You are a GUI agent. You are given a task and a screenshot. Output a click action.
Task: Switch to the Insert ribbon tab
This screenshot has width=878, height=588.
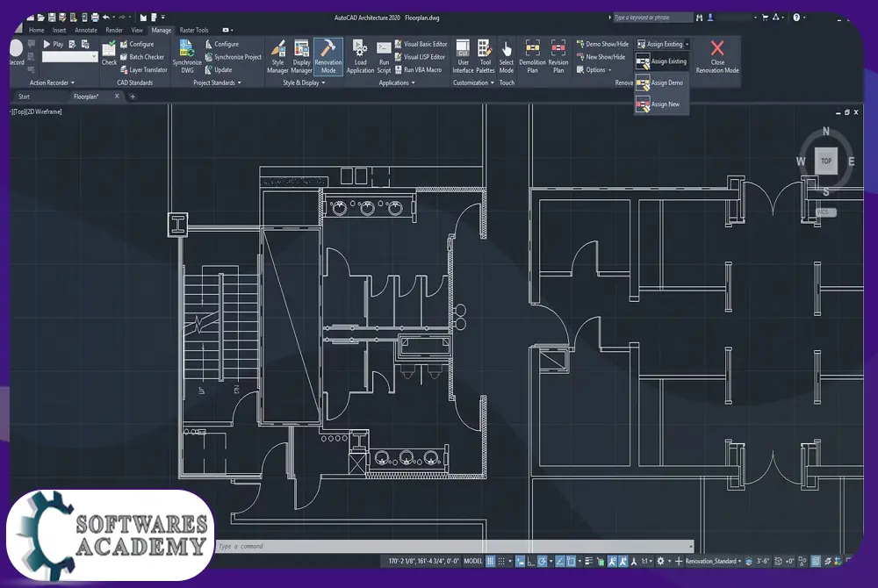[60, 30]
